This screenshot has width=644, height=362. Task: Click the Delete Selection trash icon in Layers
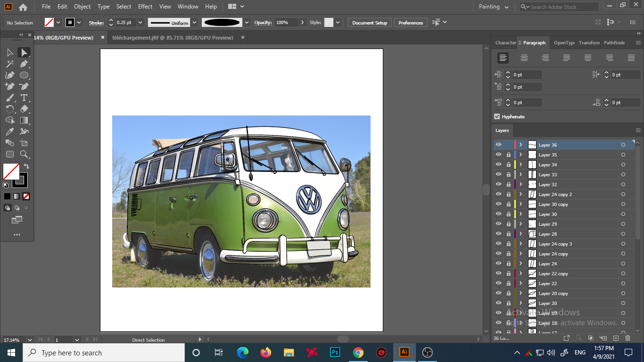point(627,338)
